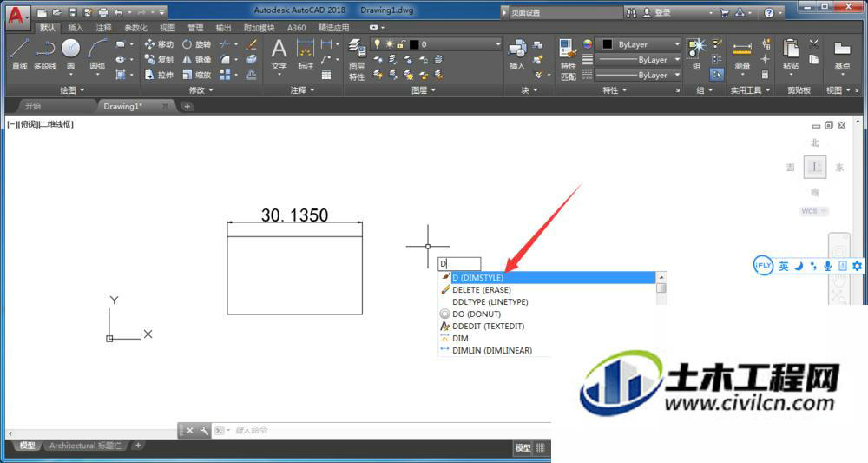The width and height of the screenshot is (868, 463).
Task: Click the Insert block (插入) icon
Action: click(x=517, y=54)
